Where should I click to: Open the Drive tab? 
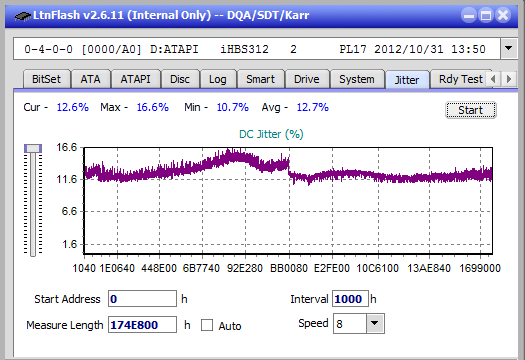point(307,79)
